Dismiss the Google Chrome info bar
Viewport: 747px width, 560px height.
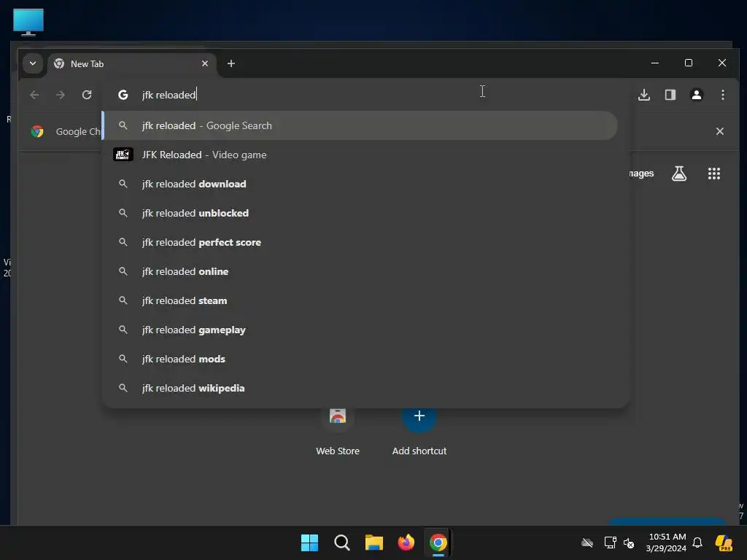click(720, 131)
